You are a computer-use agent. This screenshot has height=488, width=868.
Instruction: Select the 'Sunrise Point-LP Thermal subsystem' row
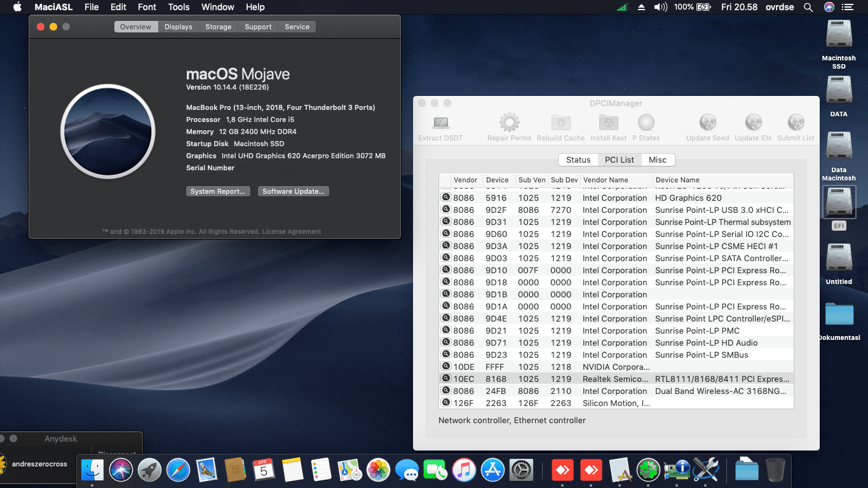click(x=616, y=222)
